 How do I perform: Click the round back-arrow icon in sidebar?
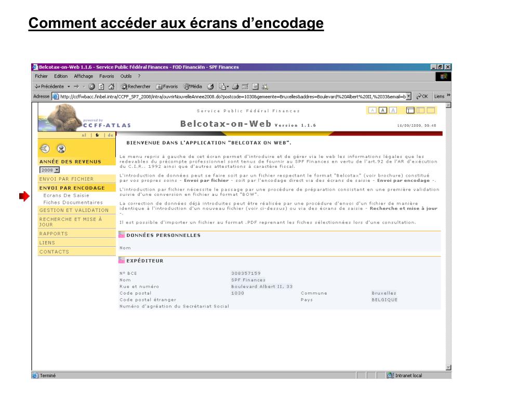pyautogui.click(x=45, y=148)
